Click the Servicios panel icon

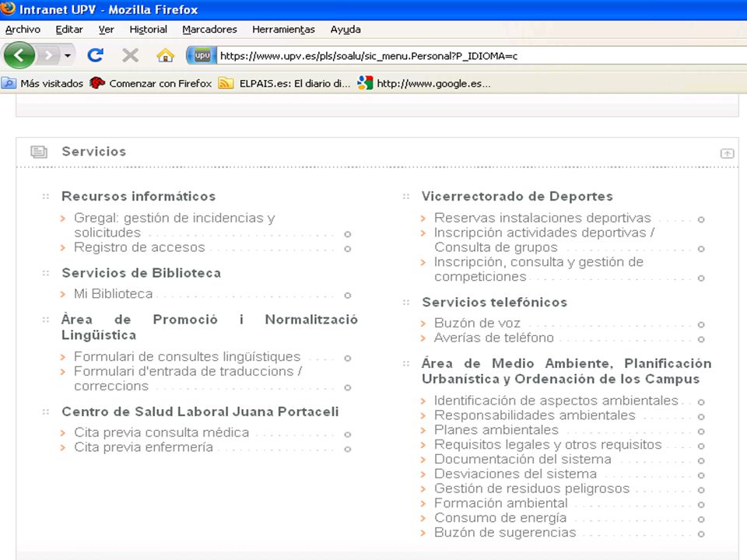click(39, 152)
